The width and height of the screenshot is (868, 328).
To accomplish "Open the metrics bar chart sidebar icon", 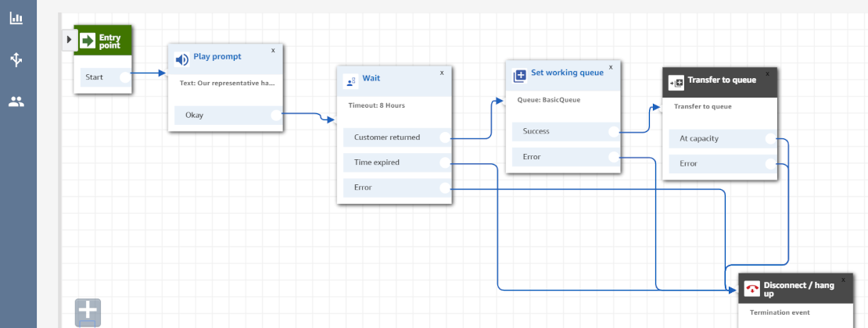I will [x=16, y=17].
